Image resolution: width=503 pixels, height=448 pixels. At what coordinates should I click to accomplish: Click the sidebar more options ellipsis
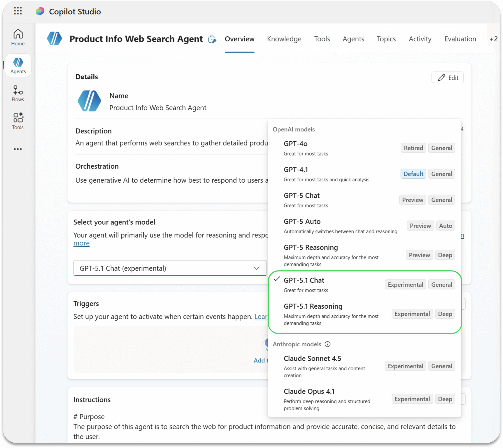[18, 149]
